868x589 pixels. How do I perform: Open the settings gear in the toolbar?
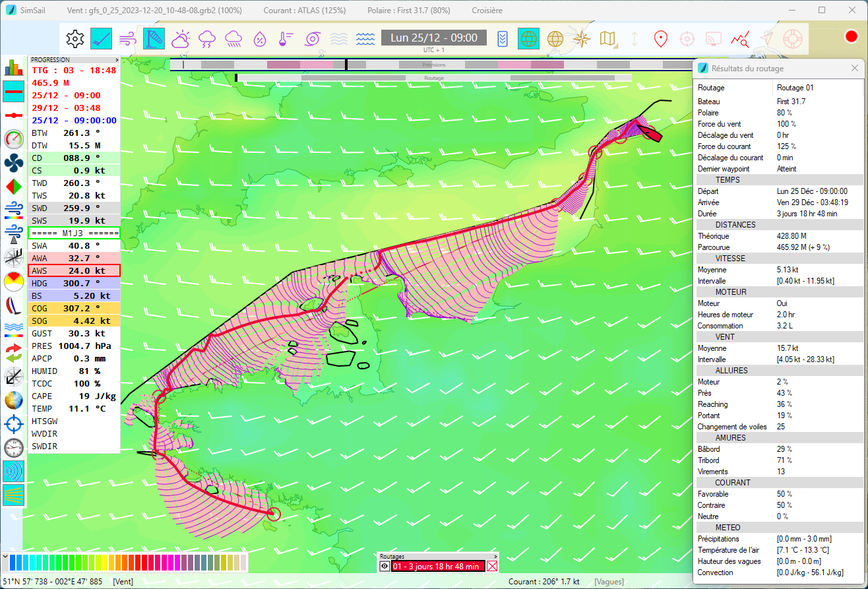[x=75, y=38]
